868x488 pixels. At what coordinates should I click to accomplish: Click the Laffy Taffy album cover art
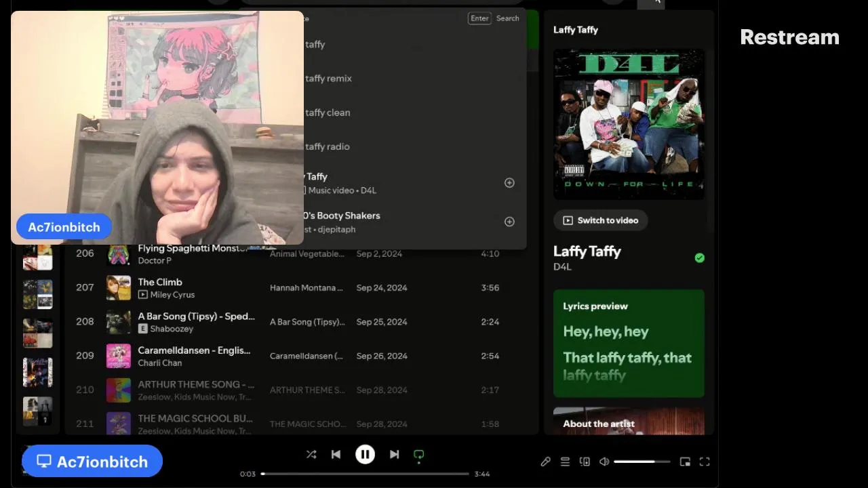click(629, 124)
